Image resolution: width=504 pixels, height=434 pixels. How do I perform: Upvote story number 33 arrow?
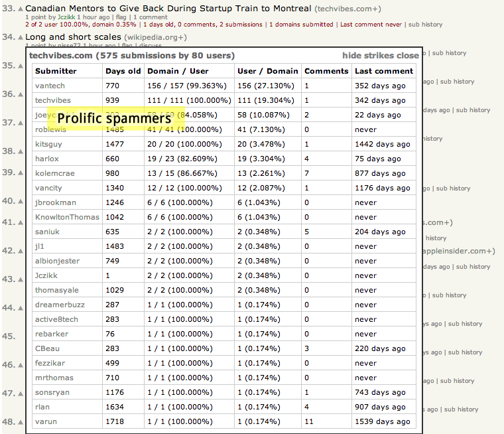click(x=21, y=9)
